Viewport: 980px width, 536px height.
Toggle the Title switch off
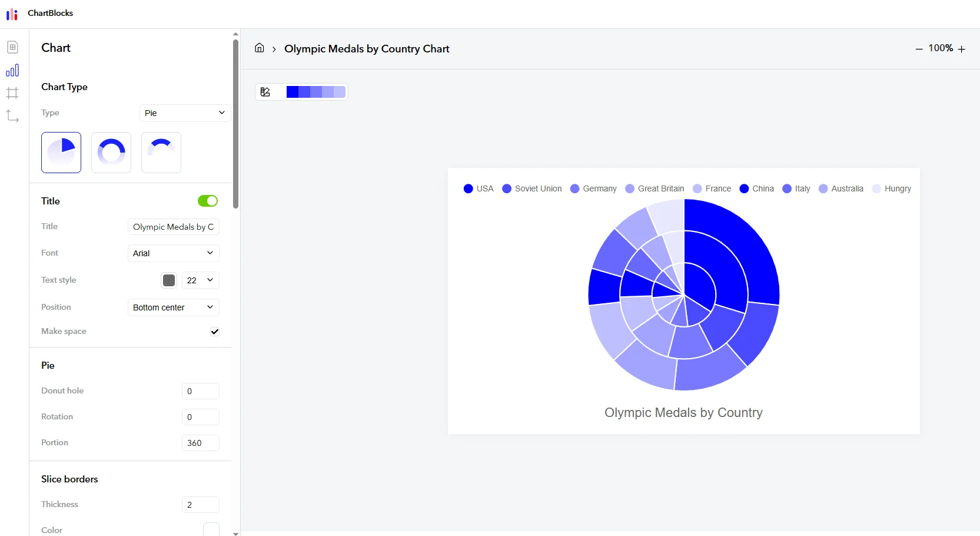208,201
